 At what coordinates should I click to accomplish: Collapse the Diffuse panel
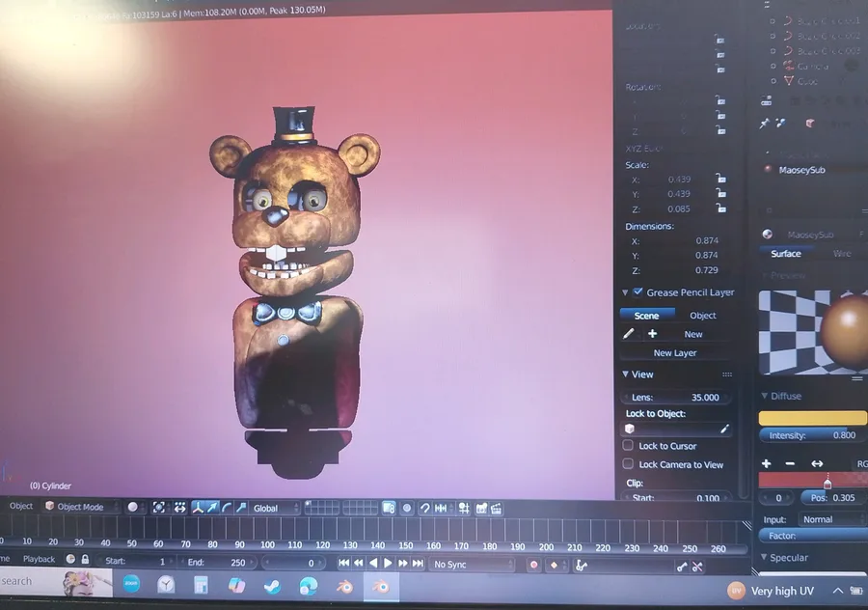pos(765,396)
